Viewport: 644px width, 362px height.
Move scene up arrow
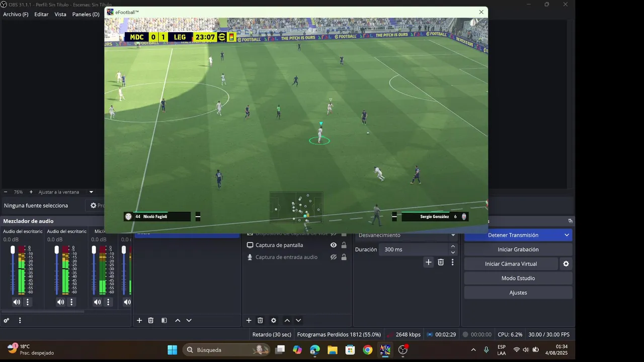coord(178,320)
